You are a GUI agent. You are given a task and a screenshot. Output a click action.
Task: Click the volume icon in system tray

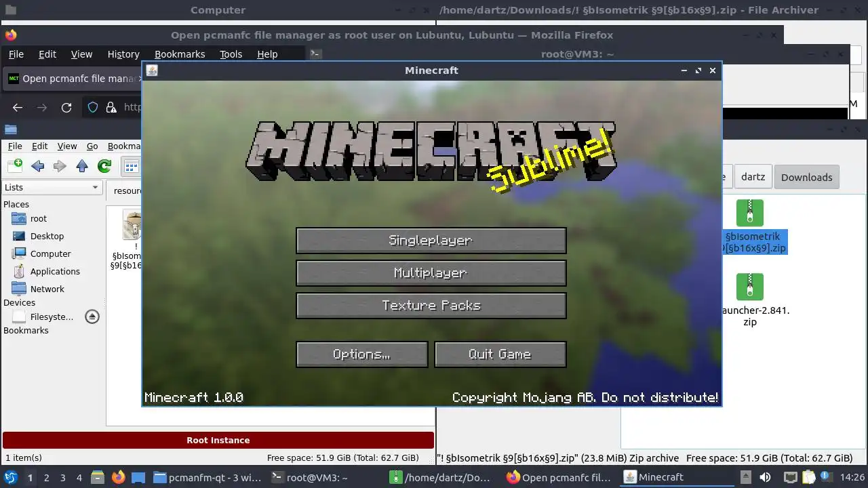coord(765,478)
